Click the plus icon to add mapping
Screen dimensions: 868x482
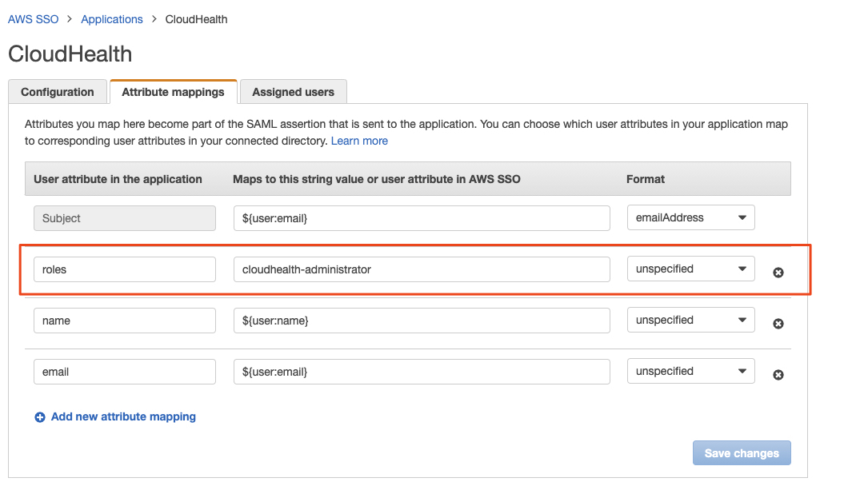click(40, 417)
